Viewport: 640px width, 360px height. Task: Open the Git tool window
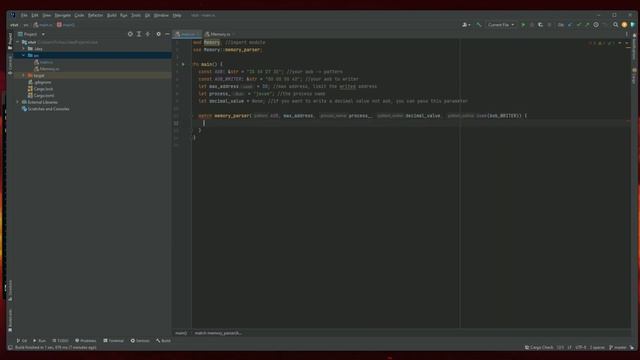coord(22,340)
